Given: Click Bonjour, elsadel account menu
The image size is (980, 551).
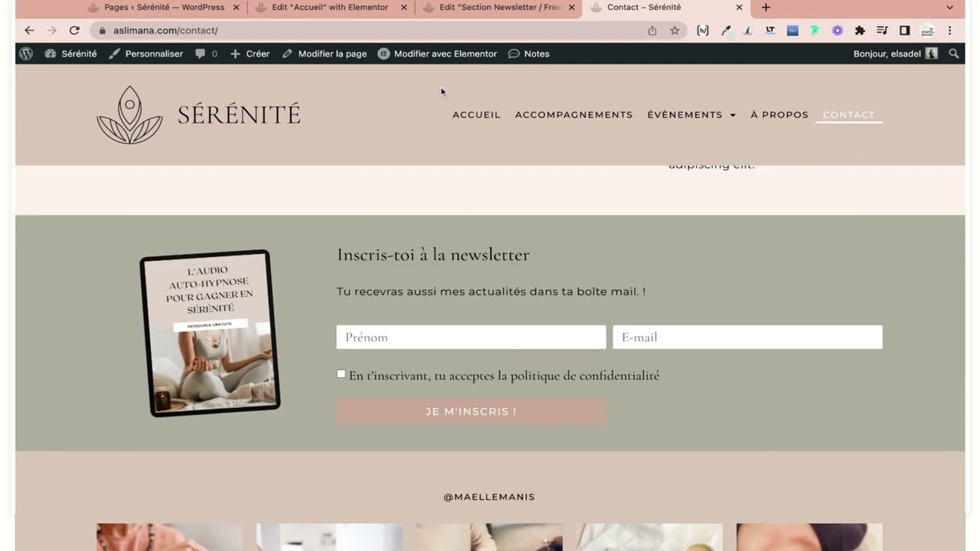Looking at the screenshot, I should [895, 54].
